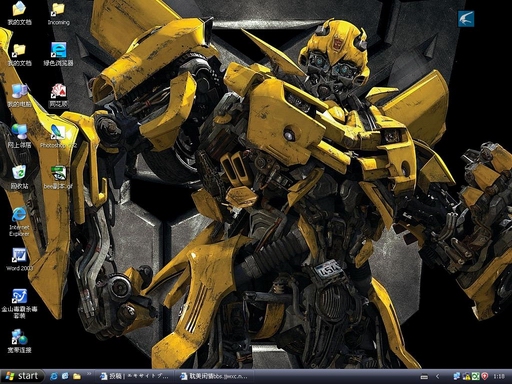
Task: Select the bee GIF file icon
Action: (x=58, y=177)
